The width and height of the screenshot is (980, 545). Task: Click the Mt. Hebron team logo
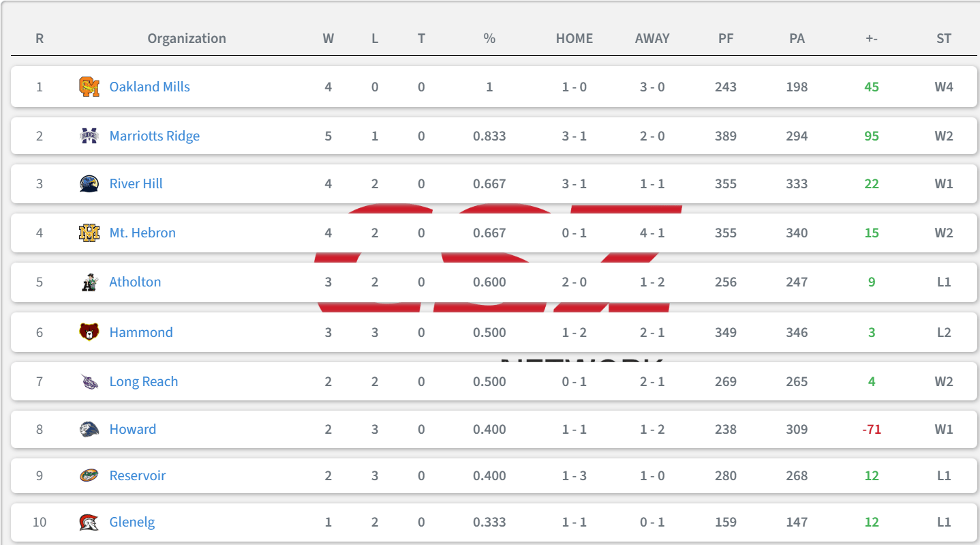click(x=89, y=233)
